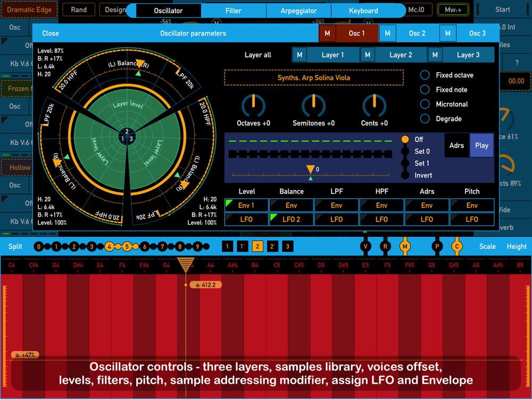
Task: Switch to the Oscillator tab
Action: tap(168, 11)
